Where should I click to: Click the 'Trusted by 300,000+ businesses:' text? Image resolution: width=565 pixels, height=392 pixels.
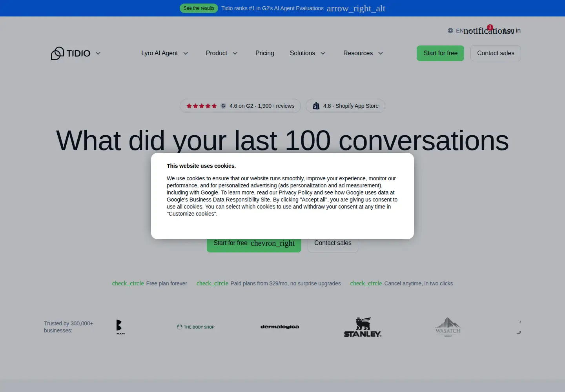coord(69,327)
